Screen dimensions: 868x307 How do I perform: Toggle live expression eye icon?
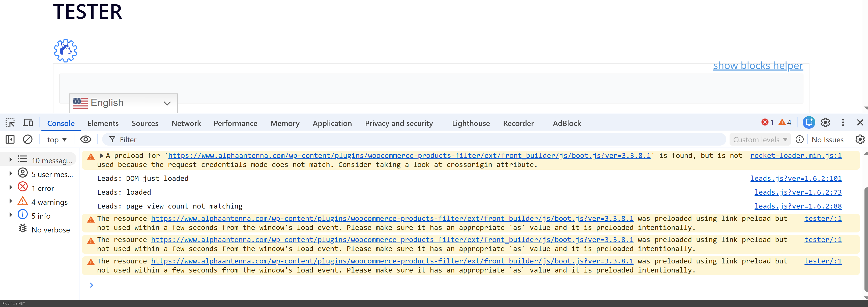click(x=85, y=139)
